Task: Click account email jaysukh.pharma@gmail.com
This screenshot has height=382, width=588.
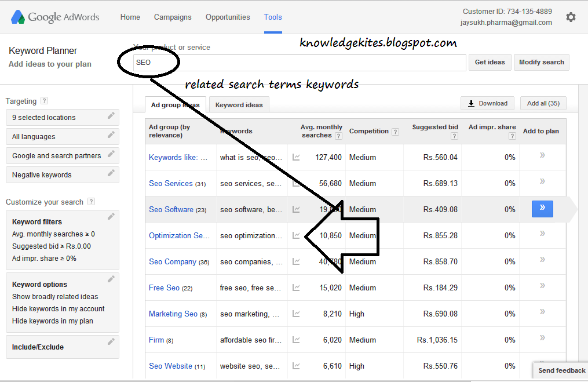Action: click(506, 23)
